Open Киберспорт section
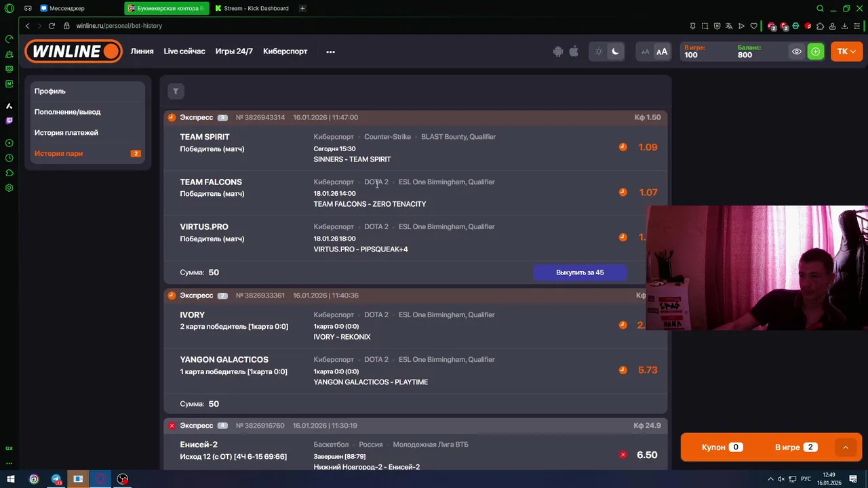The height and width of the screenshot is (488, 868). click(285, 52)
